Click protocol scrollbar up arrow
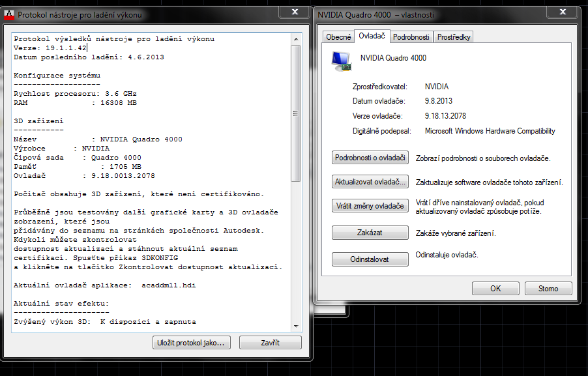Screen dimensions: 588x376 [x=296, y=39]
